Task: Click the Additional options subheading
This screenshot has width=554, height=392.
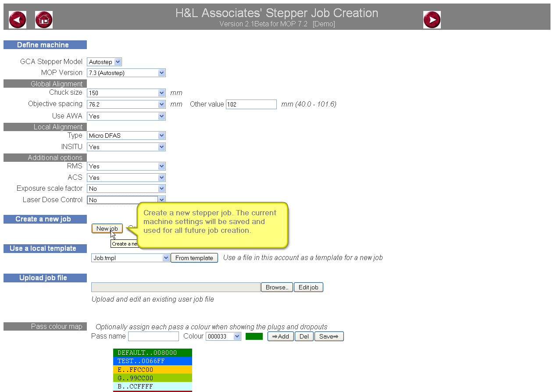Action: [45, 157]
